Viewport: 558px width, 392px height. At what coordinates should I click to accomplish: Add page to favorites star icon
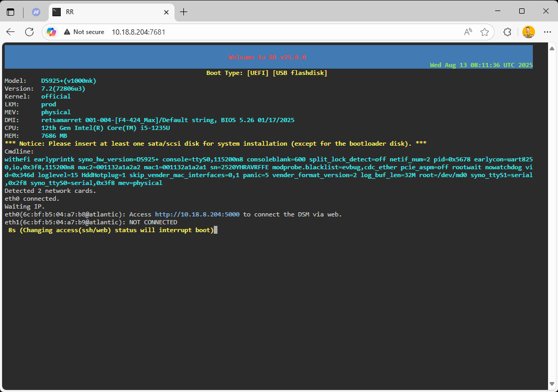click(484, 32)
